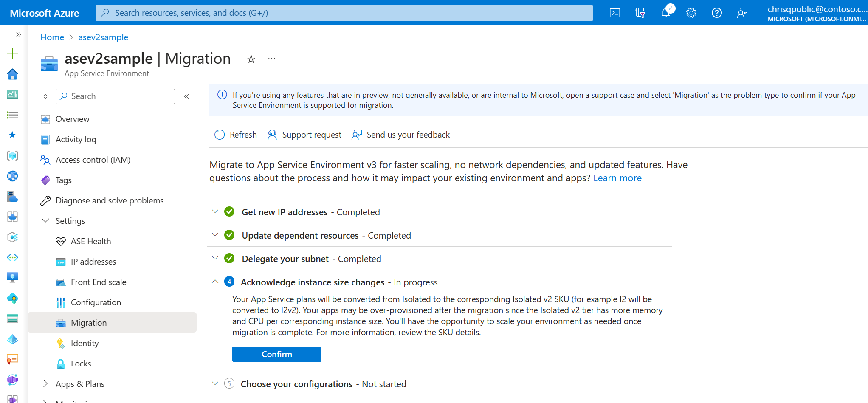Screen dimensions: 868x403
Task: Follow the Learn more link
Action: pyautogui.click(x=617, y=178)
